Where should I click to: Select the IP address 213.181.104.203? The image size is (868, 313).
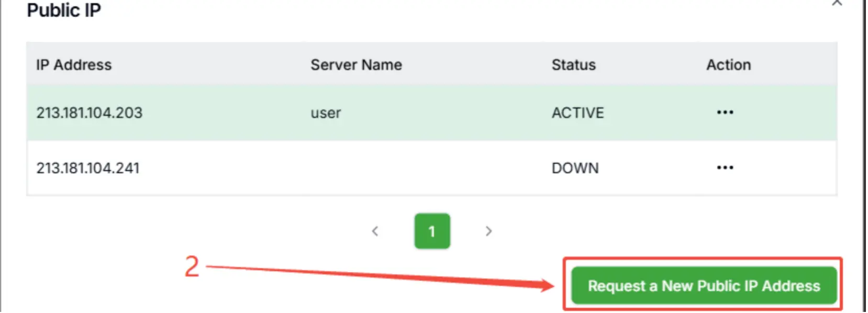(89, 113)
